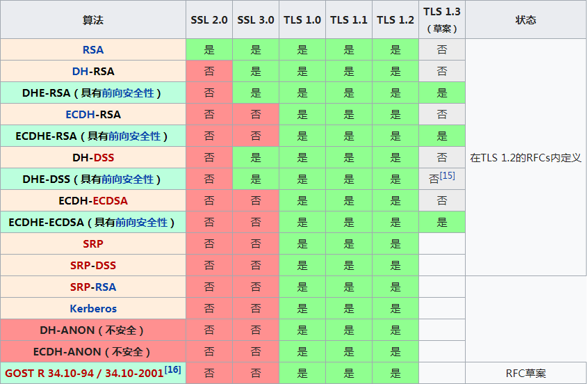
Task: Select the TLS 1.0 column header
Action: (x=302, y=19)
